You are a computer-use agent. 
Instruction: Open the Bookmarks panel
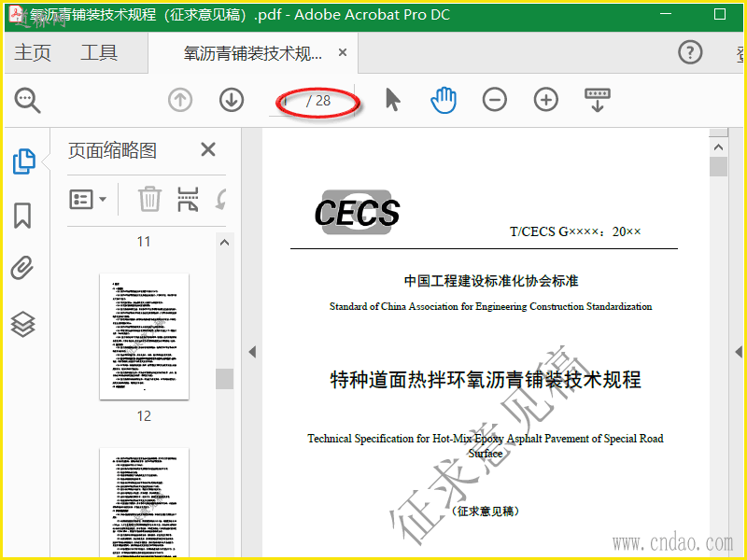pyautogui.click(x=22, y=216)
